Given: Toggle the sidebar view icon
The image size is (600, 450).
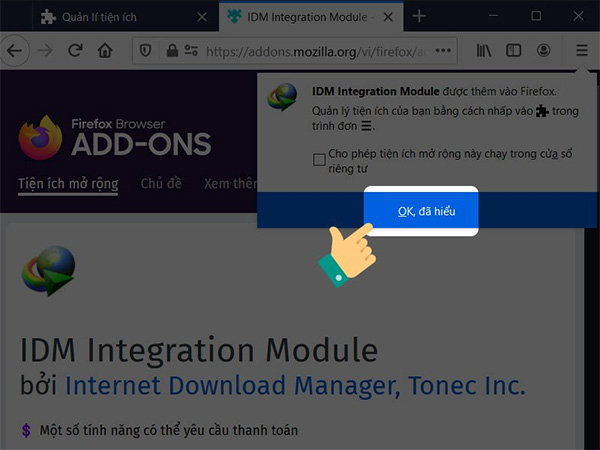Looking at the screenshot, I should pyautogui.click(x=514, y=51).
